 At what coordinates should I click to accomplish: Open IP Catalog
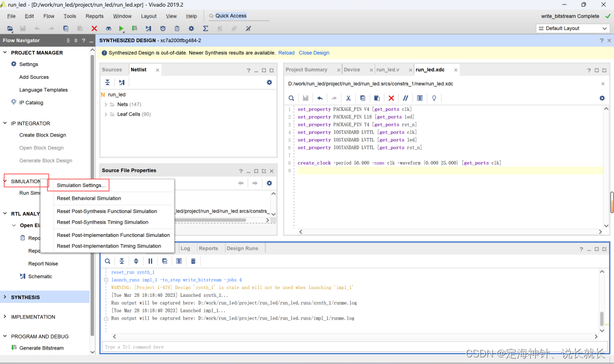31,103
